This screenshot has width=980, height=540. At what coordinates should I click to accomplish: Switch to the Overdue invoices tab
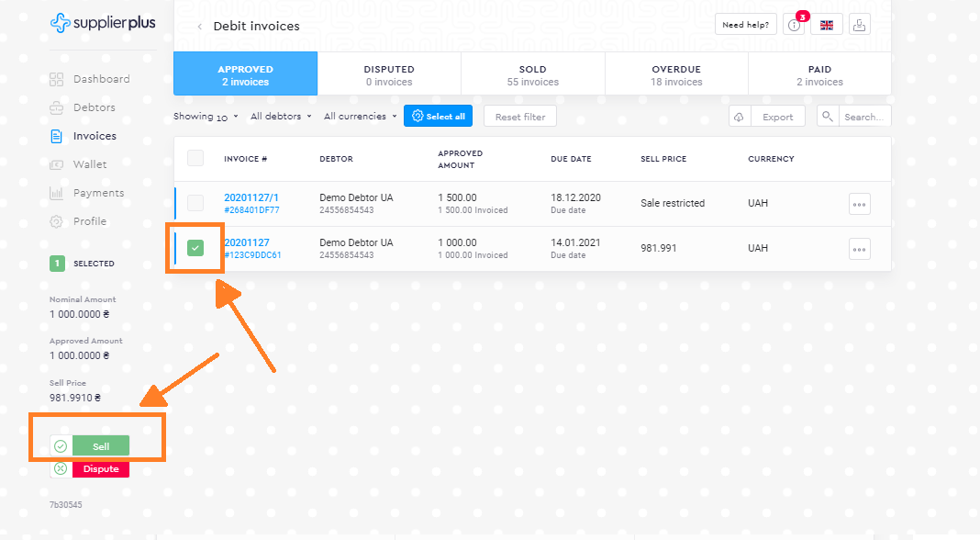coord(676,74)
